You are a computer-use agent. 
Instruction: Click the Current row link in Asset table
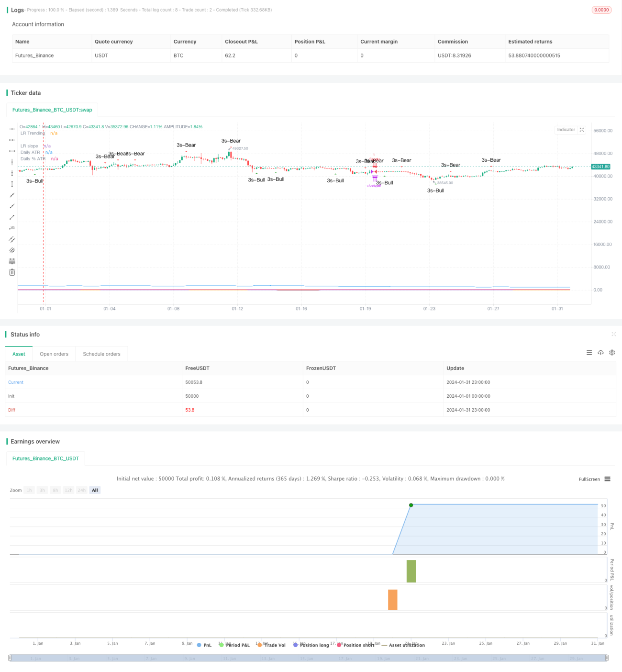click(x=16, y=382)
